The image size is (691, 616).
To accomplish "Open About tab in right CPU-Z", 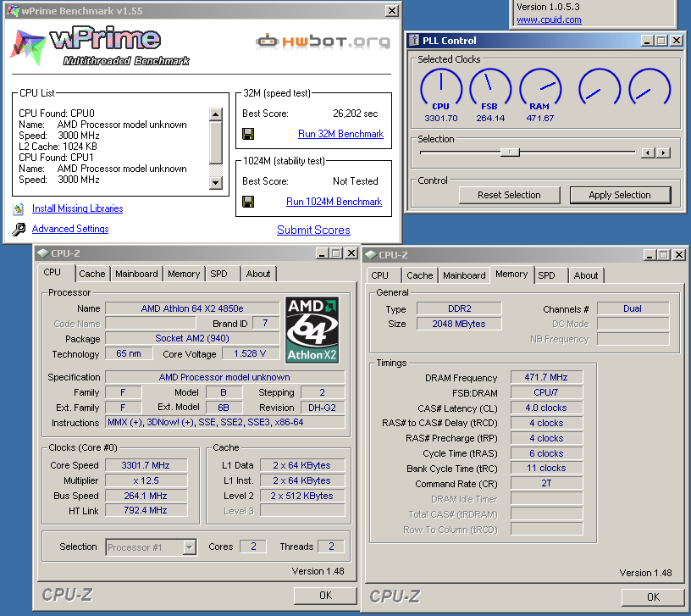I will 586,275.
